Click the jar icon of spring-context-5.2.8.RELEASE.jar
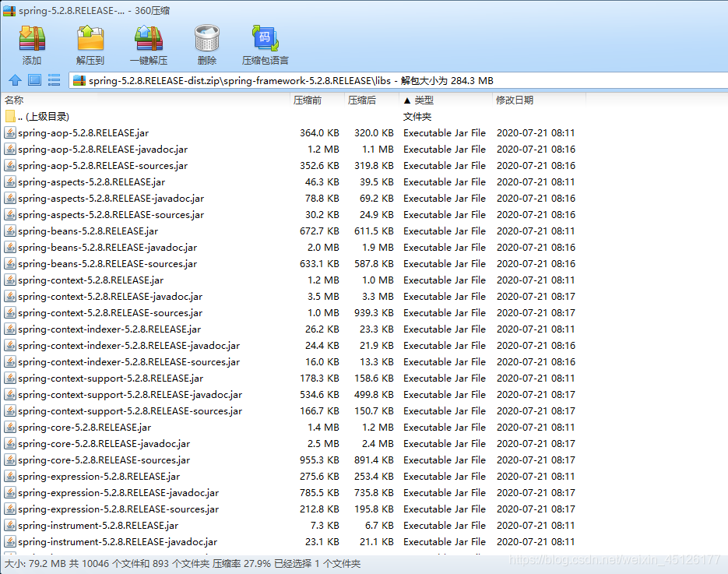Screen dimensions: 728x574 [x=10, y=280]
